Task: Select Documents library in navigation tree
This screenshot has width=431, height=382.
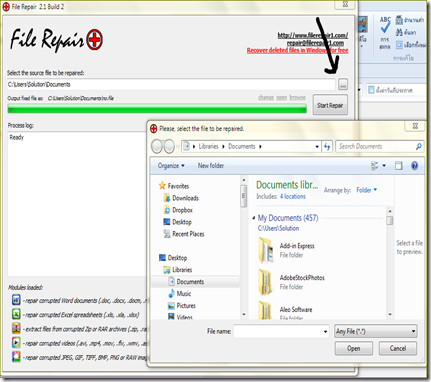Action: (x=186, y=282)
